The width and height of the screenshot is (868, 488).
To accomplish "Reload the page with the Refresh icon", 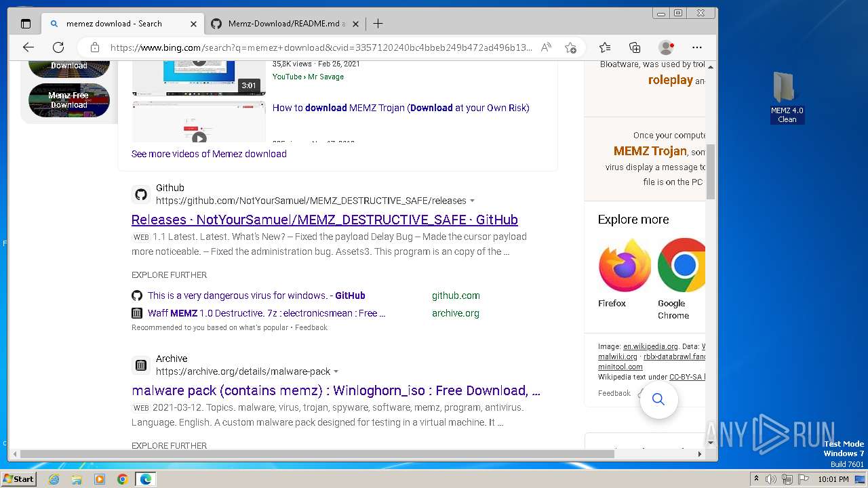I will click(x=58, y=47).
